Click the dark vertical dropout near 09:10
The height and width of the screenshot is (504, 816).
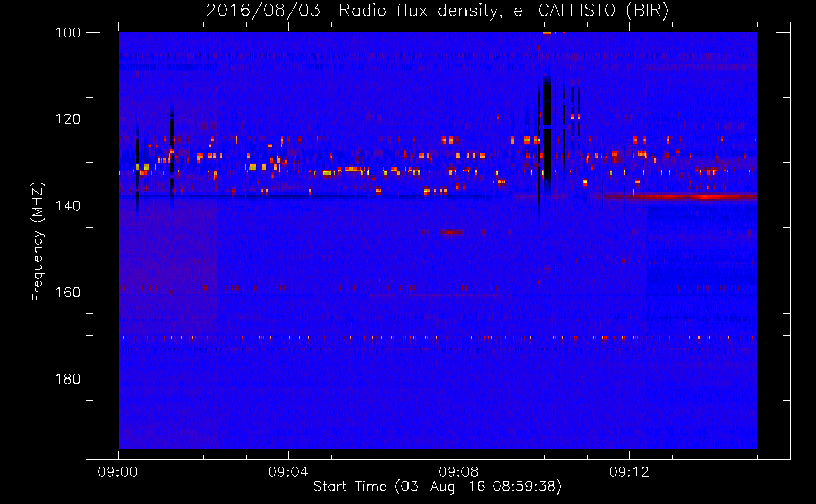pos(547,136)
